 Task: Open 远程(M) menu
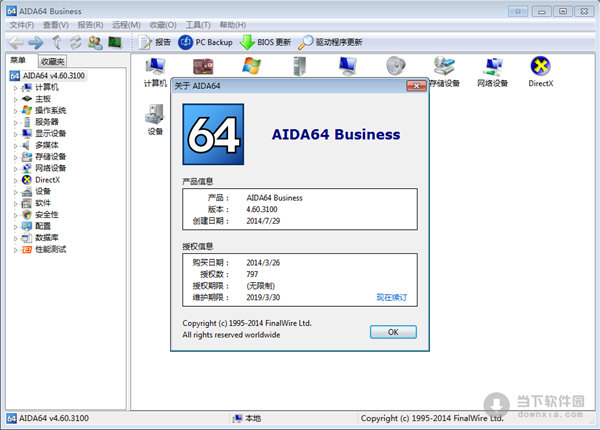[x=126, y=25]
